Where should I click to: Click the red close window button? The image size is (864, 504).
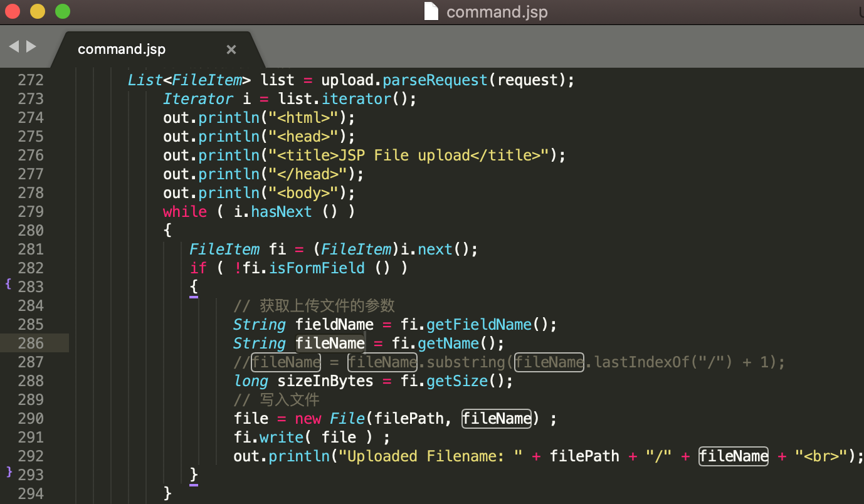tap(13, 11)
